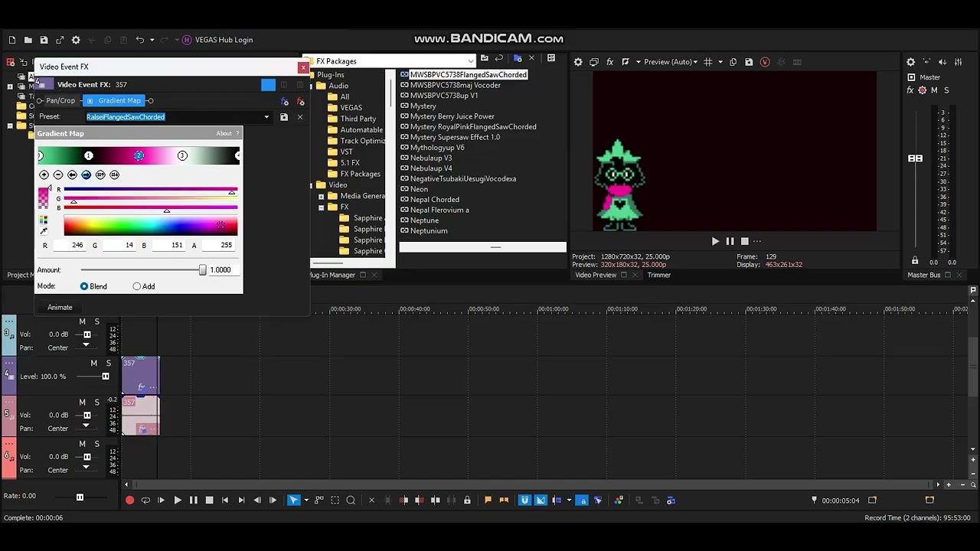Select the Automatable folder in the plug-in tree

(x=361, y=130)
